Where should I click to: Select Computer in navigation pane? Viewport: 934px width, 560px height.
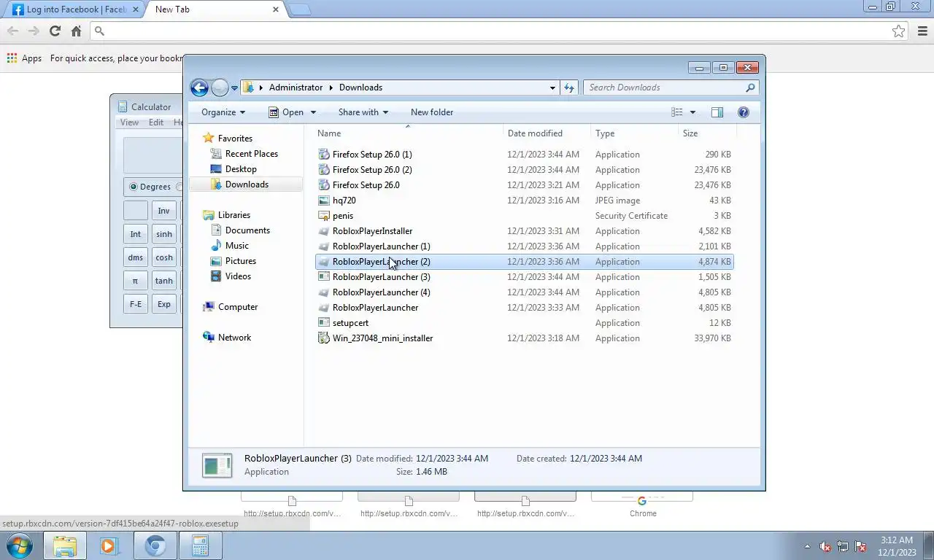tap(238, 307)
